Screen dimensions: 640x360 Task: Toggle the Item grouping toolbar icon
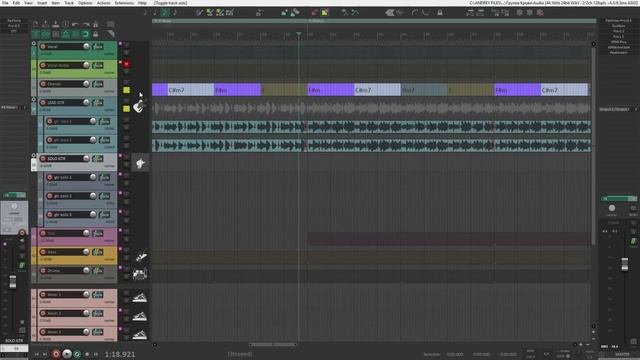(x=45, y=34)
